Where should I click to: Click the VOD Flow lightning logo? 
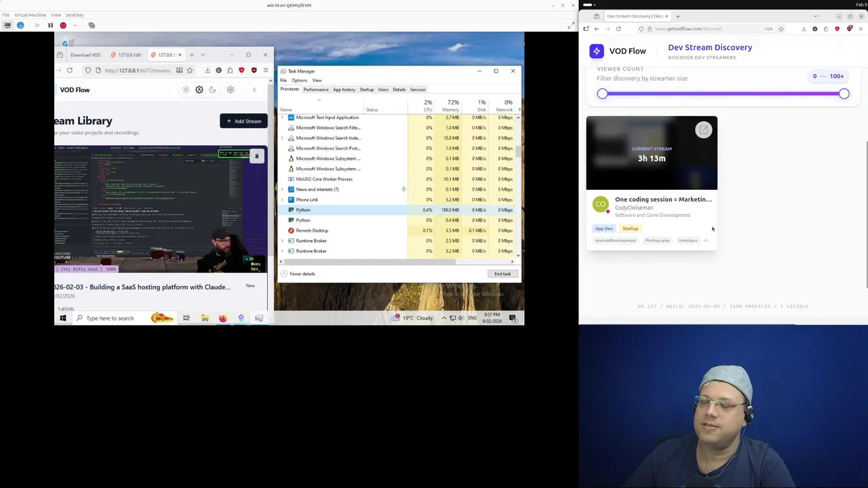click(x=596, y=51)
